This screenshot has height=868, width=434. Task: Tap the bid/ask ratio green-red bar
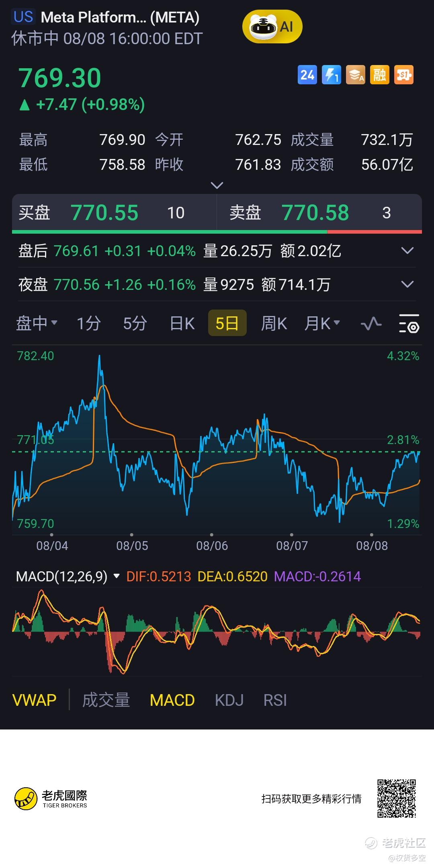[x=217, y=232]
